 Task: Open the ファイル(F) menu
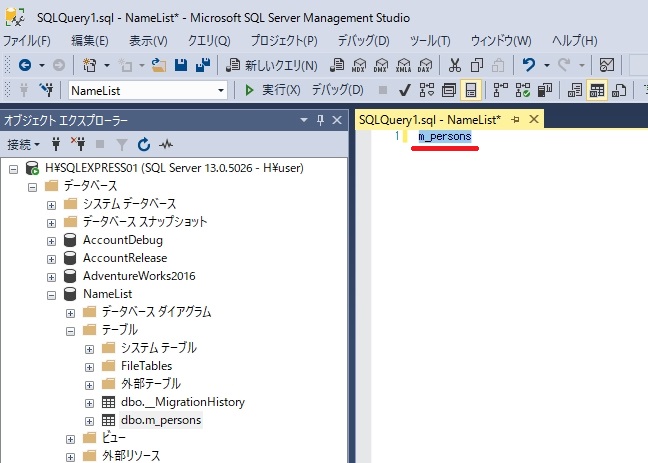[27, 41]
